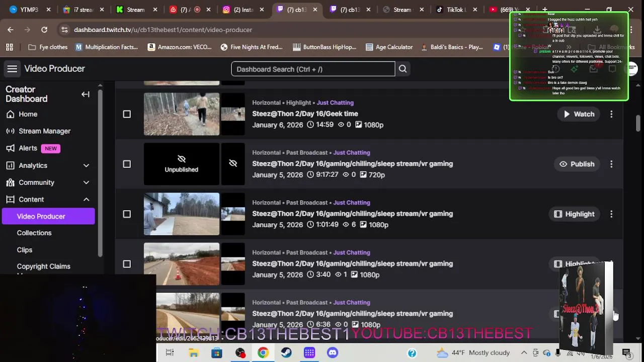Highlight the 1:01:49 past broadcast

(x=574, y=214)
